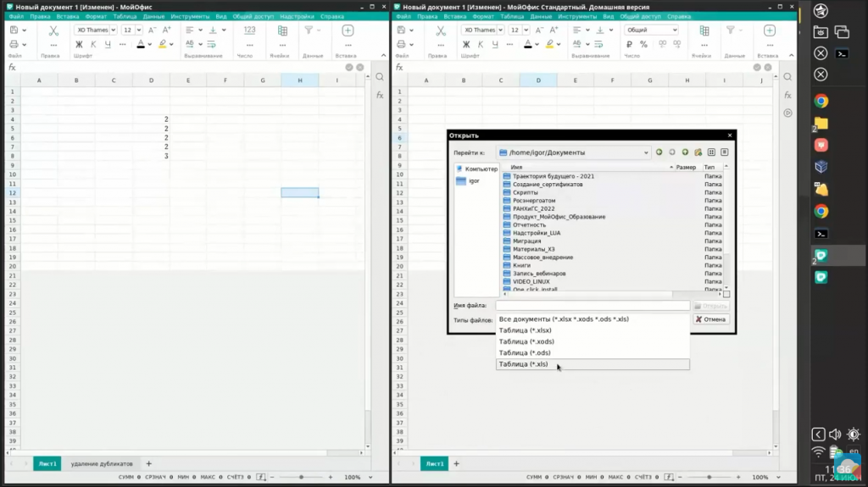Switch Open dialog to list view
868x487 pixels.
click(711, 152)
